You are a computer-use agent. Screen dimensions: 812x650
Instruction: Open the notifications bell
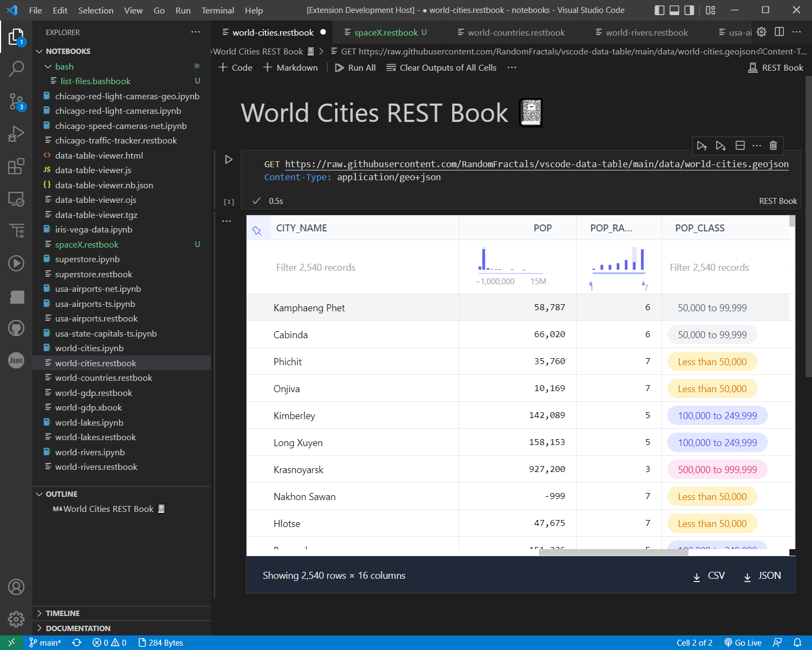(797, 642)
